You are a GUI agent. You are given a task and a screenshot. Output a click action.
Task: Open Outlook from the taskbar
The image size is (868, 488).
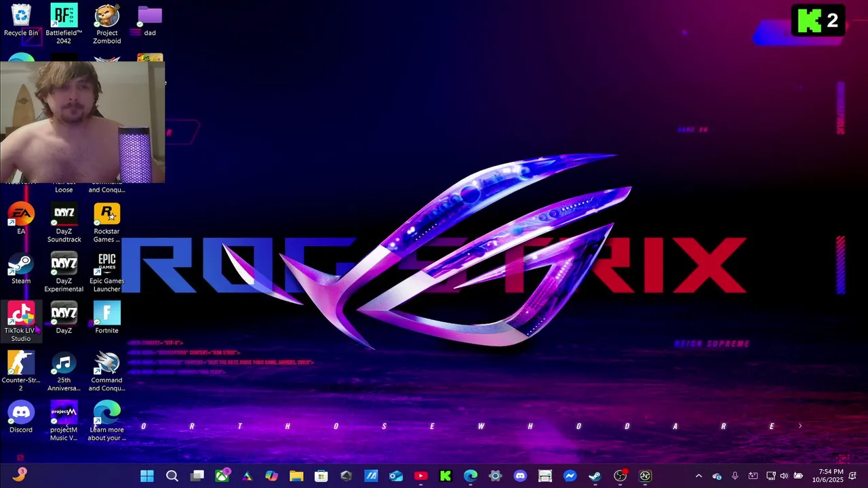point(396,476)
